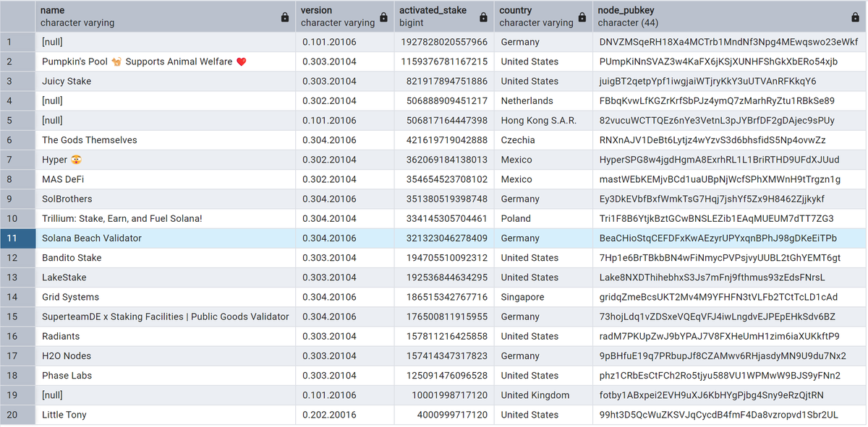This screenshot has width=868, height=427.
Task: Click the stake value 10001998717120
Action: 443,395
